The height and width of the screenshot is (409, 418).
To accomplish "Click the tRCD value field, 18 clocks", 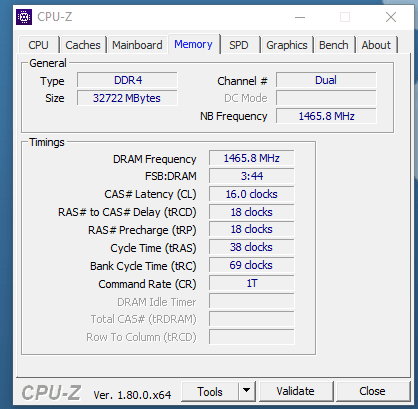I will tap(252, 212).
